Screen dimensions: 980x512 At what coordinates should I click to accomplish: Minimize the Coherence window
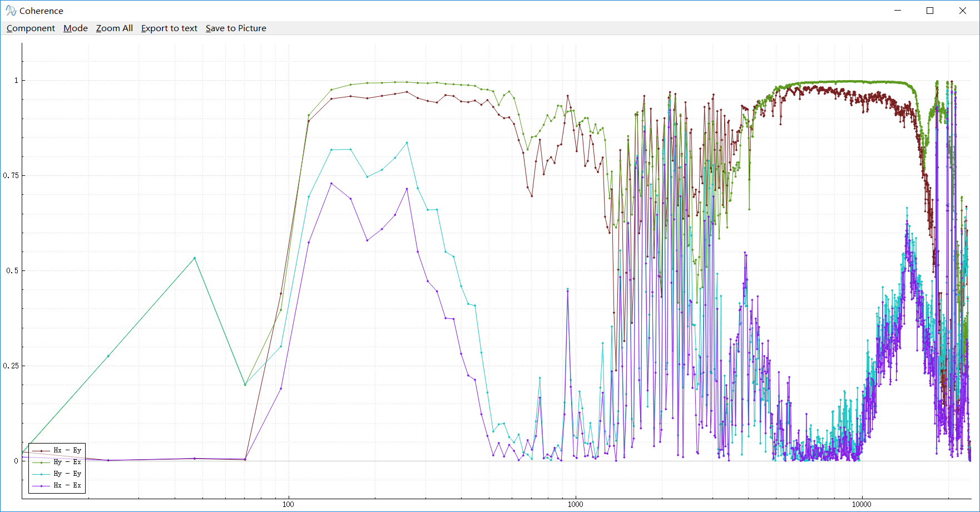[x=898, y=11]
